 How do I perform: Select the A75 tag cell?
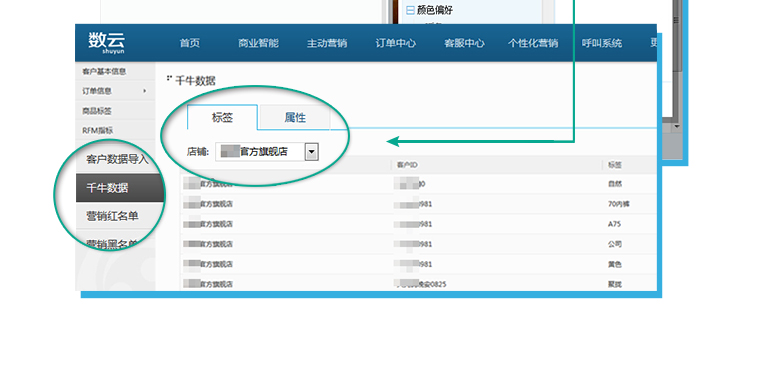614,224
